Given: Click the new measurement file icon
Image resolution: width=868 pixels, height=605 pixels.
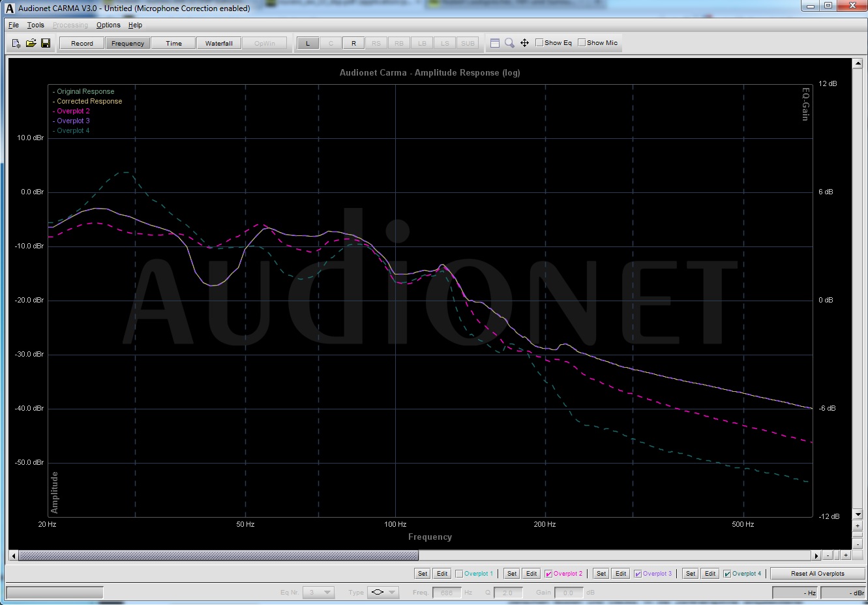Looking at the screenshot, I should pyautogui.click(x=16, y=43).
